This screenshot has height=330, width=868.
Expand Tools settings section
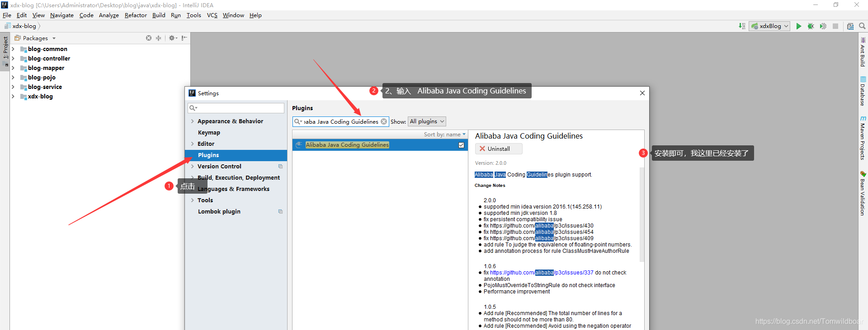193,200
